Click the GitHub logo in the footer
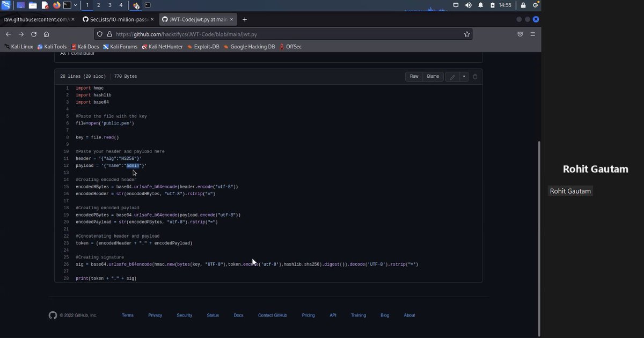Viewport: 644px width, 338px height. [53, 315]
